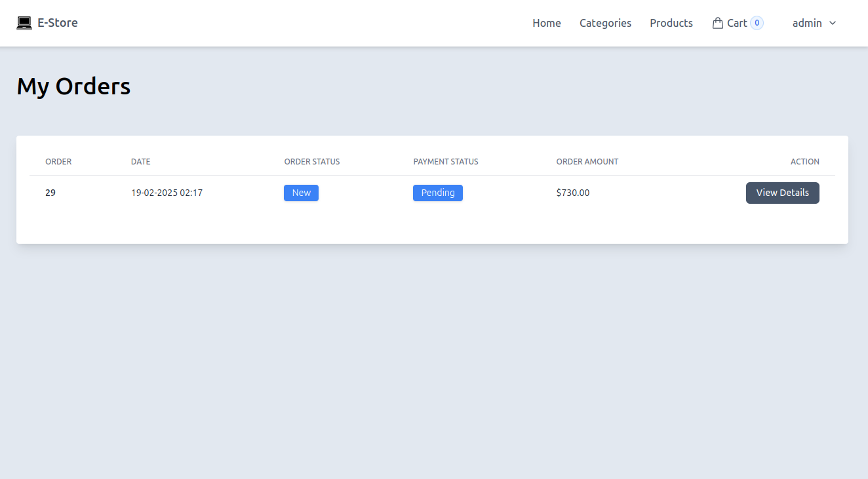Screen dimensions: 868x479
Task: Go to the Home page
Action: 546,23
